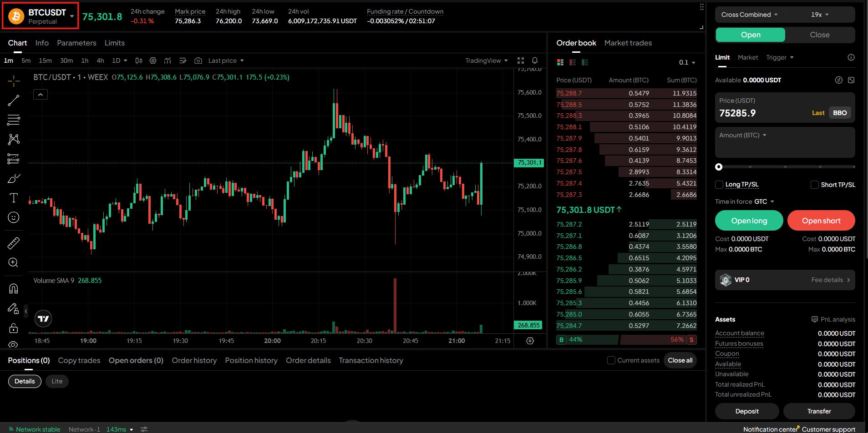
Task: Open network settings sliders icon
Action: pos(144,429)
